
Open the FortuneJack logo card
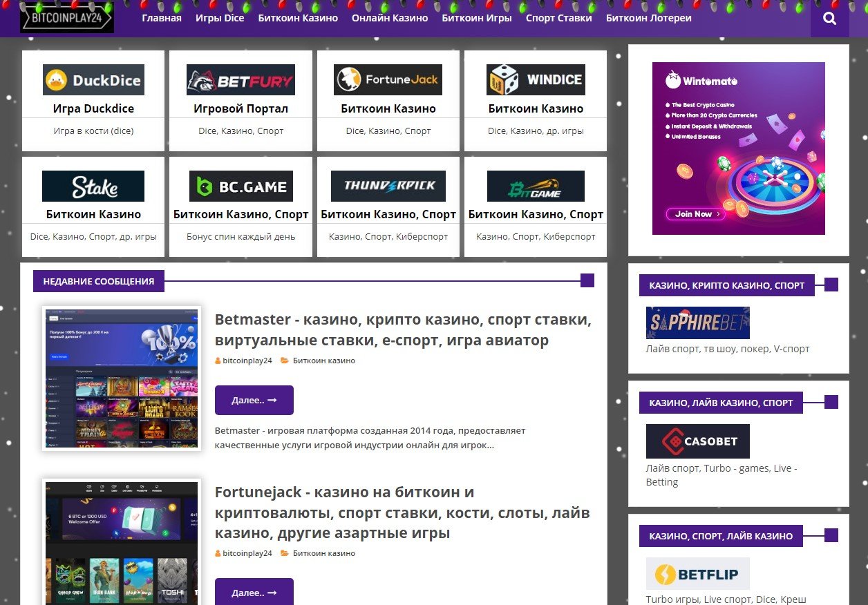point(388,79)
